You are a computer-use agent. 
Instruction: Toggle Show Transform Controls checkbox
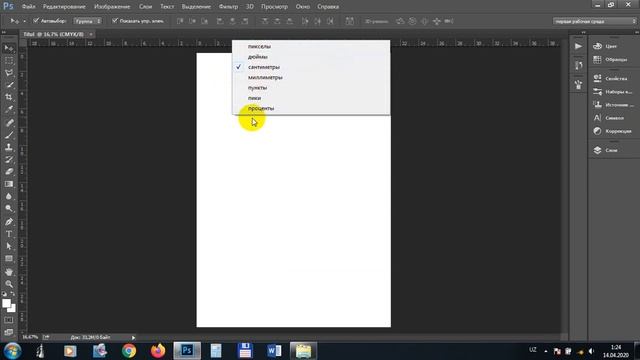pos(115,20)
